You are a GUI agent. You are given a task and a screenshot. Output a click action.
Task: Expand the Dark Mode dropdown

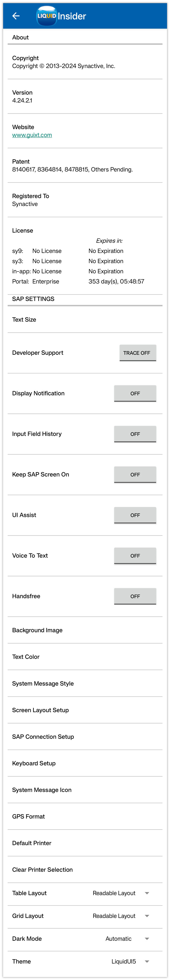tap(147, 939)
